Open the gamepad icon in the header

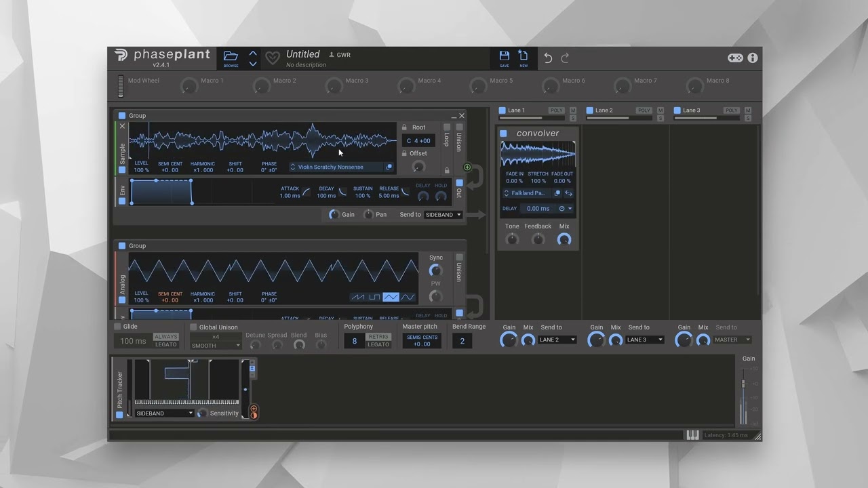click(735, 58)
